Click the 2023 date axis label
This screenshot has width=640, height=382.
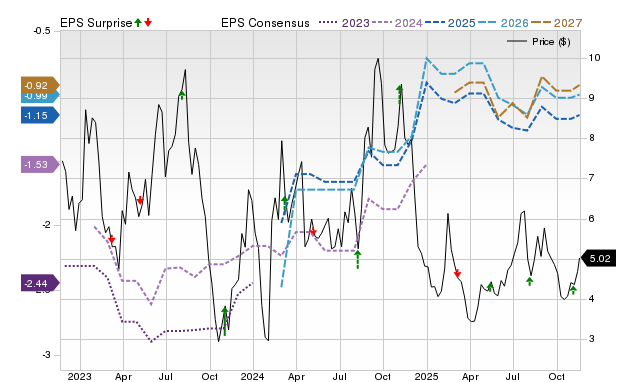point(80,376)
